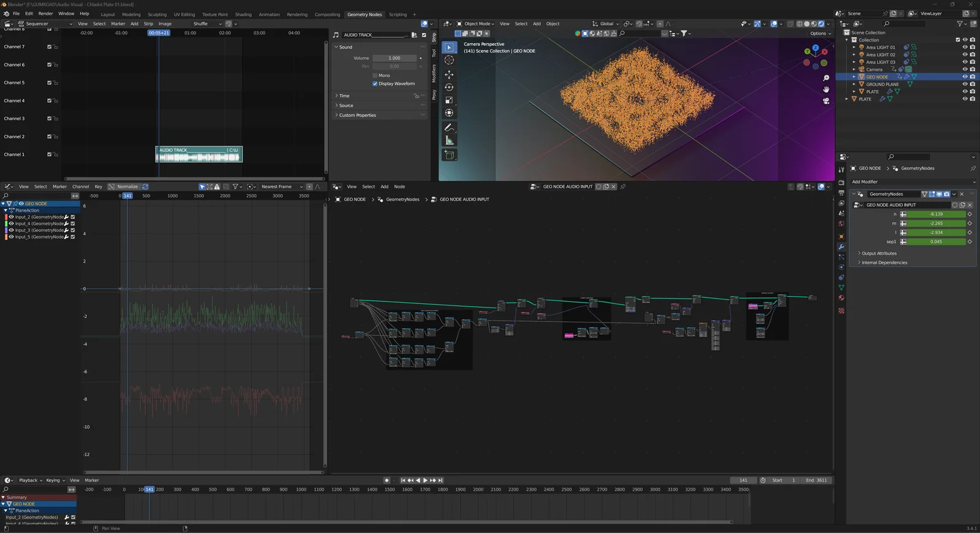This screenshot has height=533, width=980.
Task: Open the Modifiers wrench properties tab
Action: click(x=842, y=247)
